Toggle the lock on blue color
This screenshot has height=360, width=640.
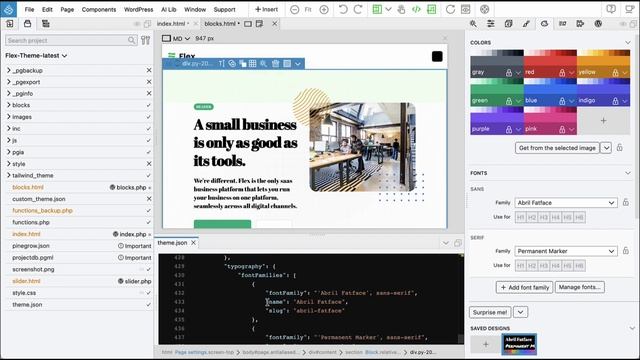[x=562, y=101]
